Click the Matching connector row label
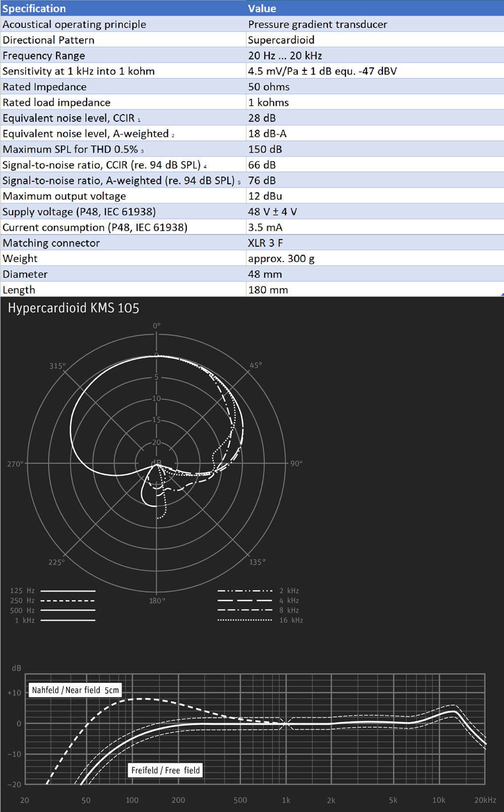 [51, 243]
